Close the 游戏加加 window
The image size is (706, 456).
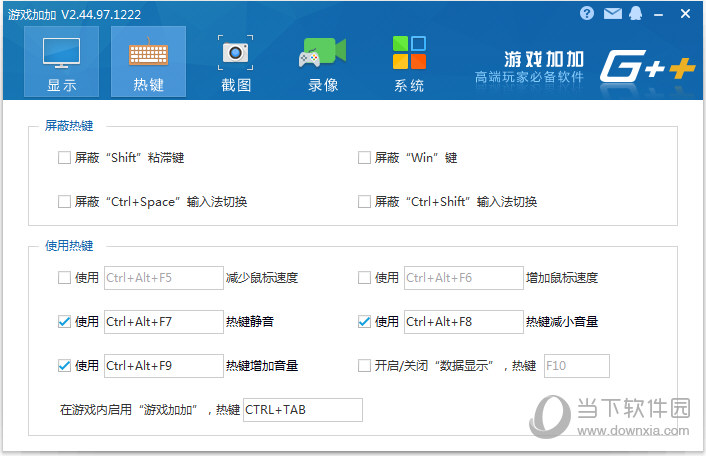coord(685,14)
